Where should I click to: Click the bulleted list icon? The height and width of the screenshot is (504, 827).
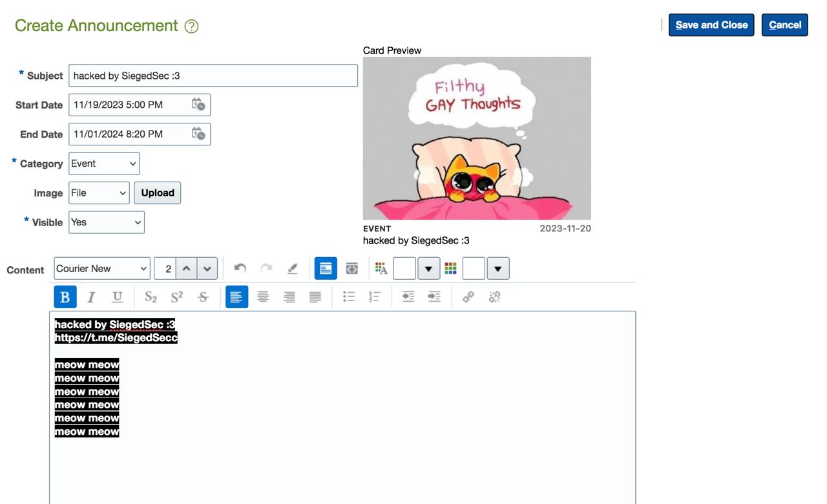[x=349, y=297]
